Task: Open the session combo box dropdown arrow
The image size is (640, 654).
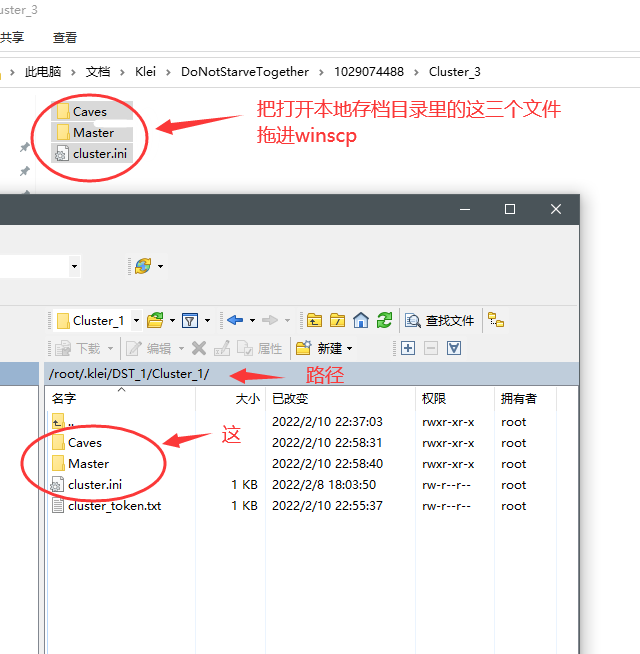Action: coord(74,266)
